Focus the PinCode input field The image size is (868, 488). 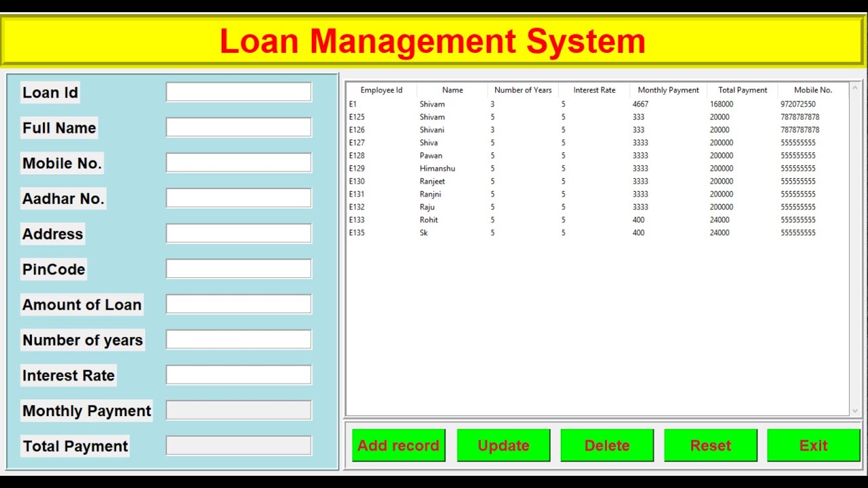click(x=239, y=269)
